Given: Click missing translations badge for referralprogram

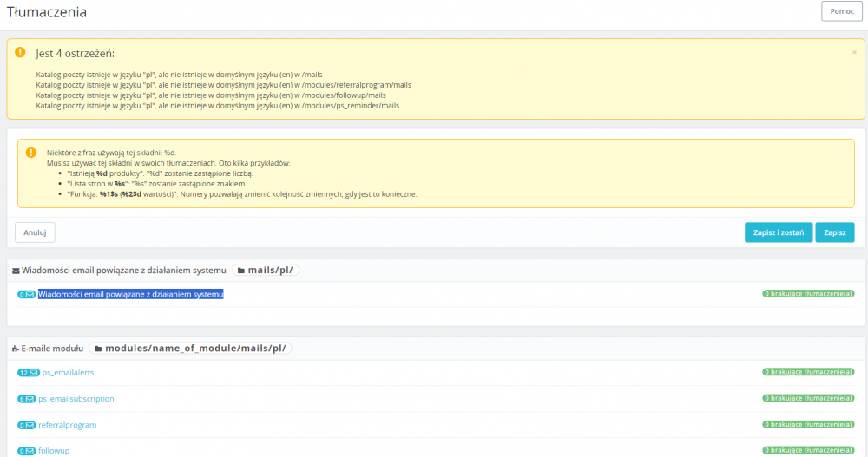Looking at the screenshot, I should tap(808, 424).
